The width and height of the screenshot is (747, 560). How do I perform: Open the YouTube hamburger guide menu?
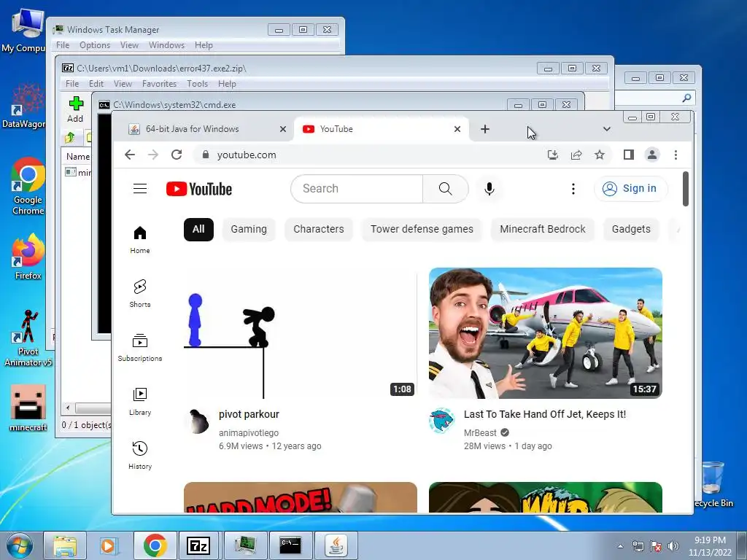point(139,189)
